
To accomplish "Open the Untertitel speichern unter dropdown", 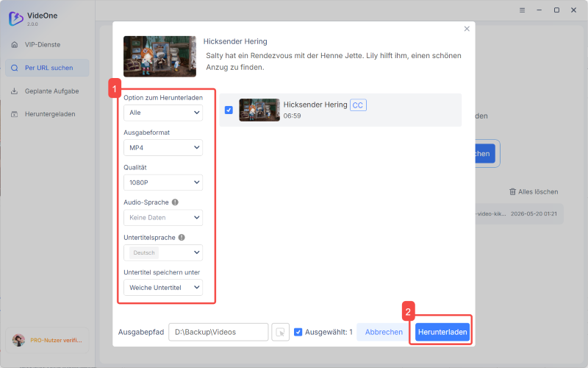I will (163, 288).
